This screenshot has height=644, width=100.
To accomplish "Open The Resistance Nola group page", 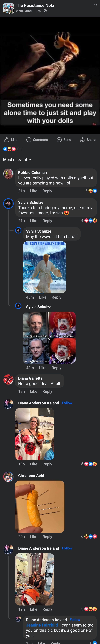I will point(35,5).
